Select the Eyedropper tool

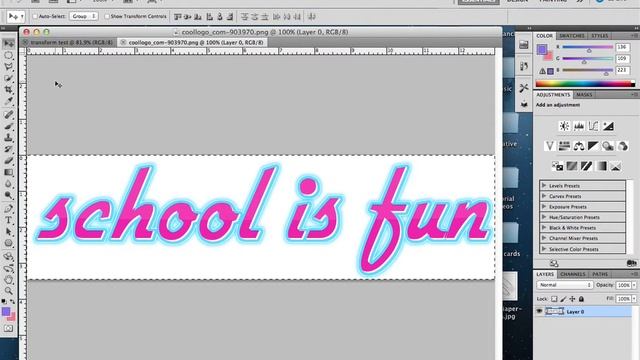pos(9,101)
